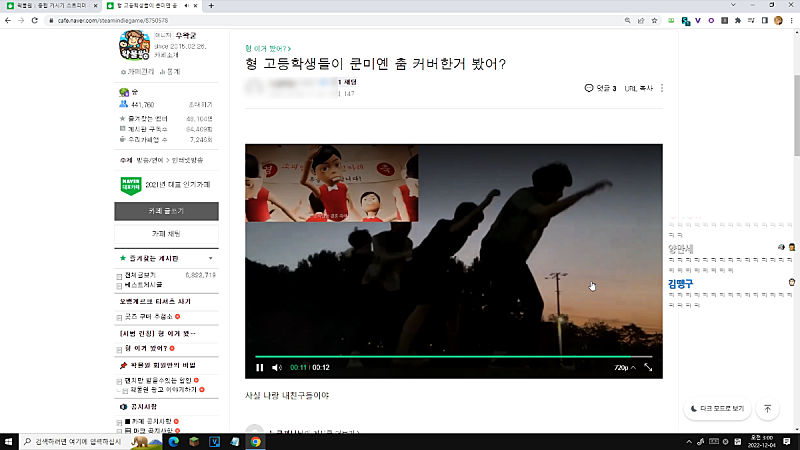
Task: Jump to comments via the 댓글 3 icon
Action: (601, 88)
